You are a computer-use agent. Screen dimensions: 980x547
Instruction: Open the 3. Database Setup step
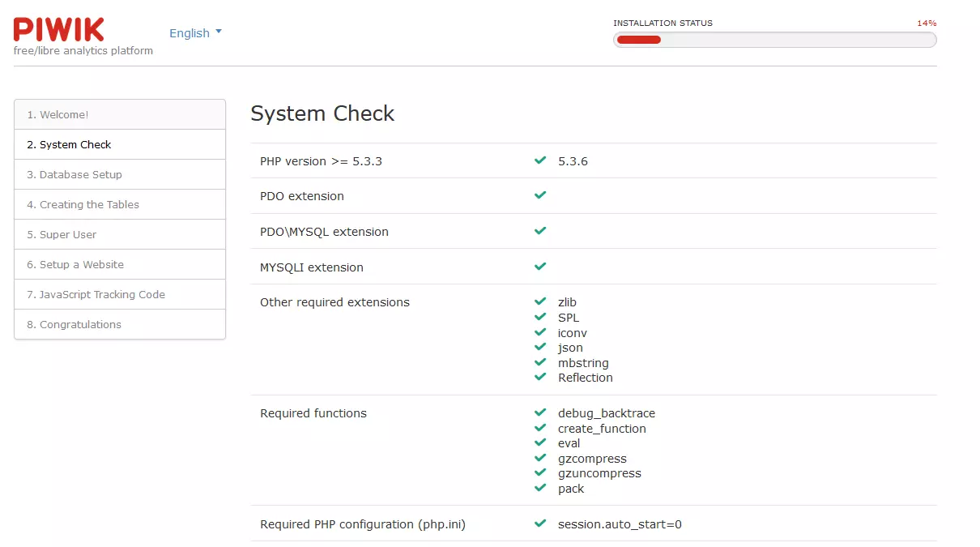click(x=120, y=174)
